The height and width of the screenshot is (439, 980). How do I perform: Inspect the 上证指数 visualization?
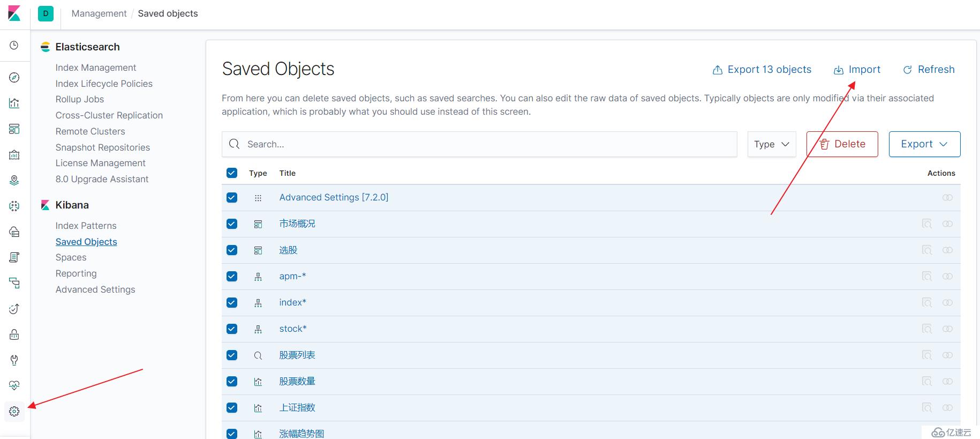click(926, 408)
